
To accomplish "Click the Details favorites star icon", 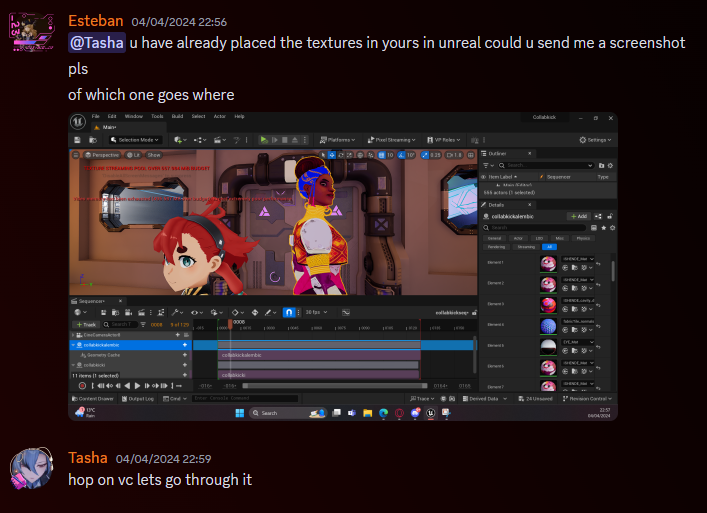I will [604, 228].
